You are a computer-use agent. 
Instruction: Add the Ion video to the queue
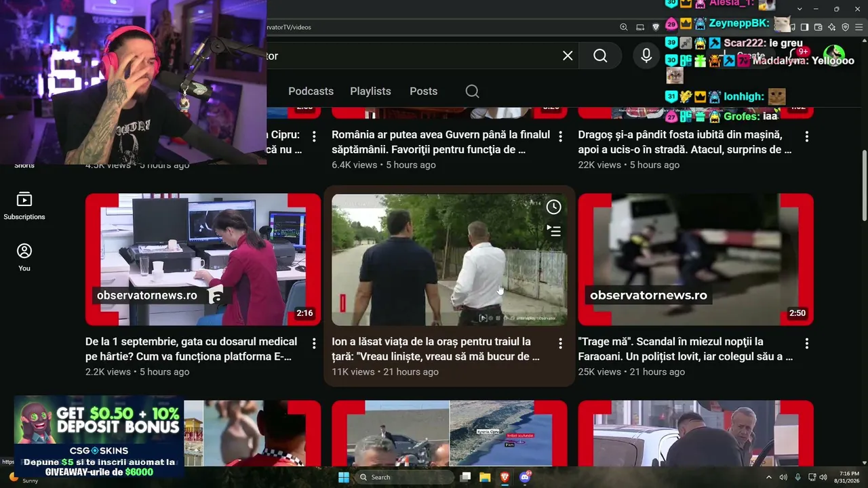tap(553, 231)
